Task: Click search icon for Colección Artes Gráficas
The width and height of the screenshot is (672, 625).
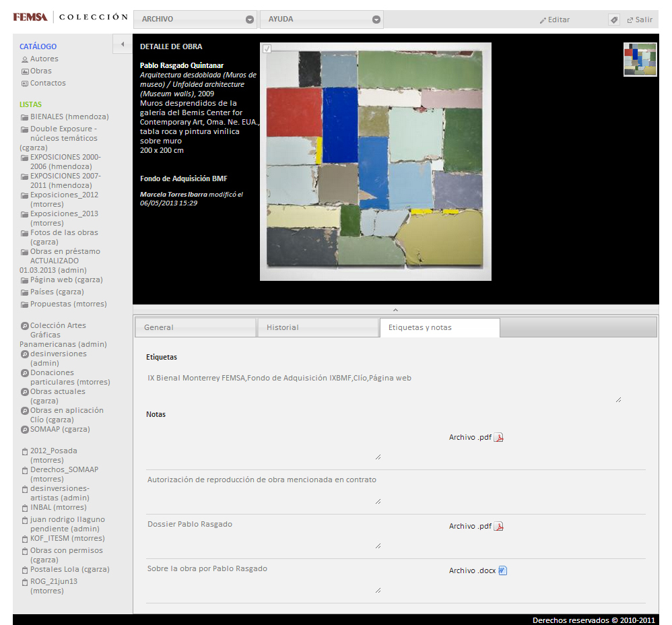Action: coord(25,326)
